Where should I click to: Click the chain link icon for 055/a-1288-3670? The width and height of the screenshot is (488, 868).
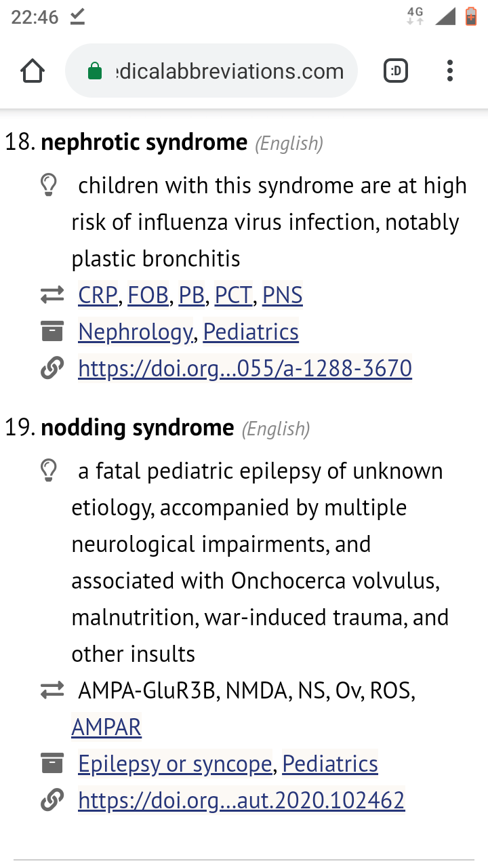pyautogui.click(x=52, y=368)
